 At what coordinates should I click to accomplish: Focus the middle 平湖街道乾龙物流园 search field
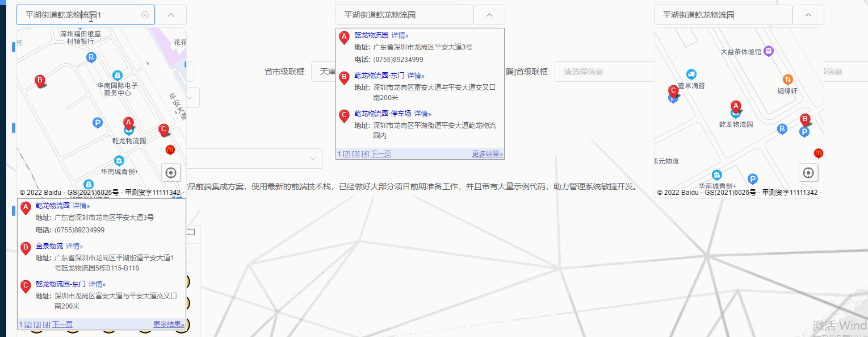[x=404, y=15]
